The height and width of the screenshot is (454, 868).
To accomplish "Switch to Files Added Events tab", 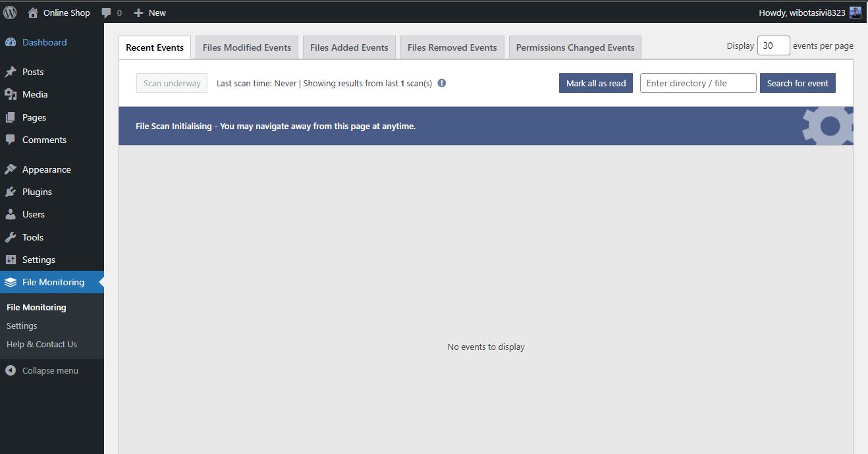I will (349, 47).
